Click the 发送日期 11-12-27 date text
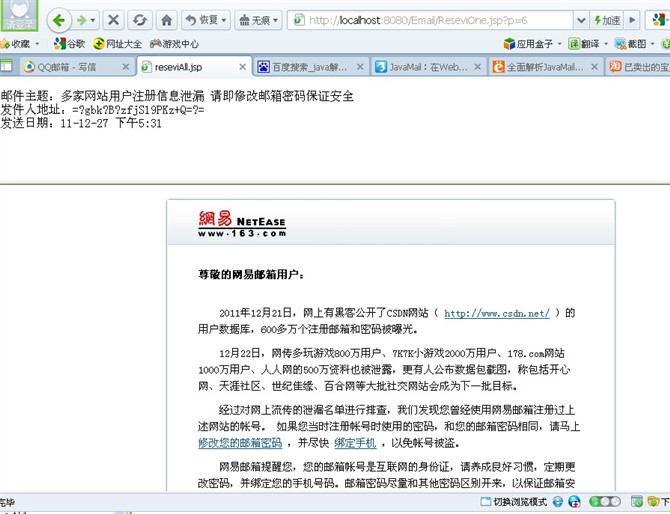670x514 pixels. click(x=81, y=123)
